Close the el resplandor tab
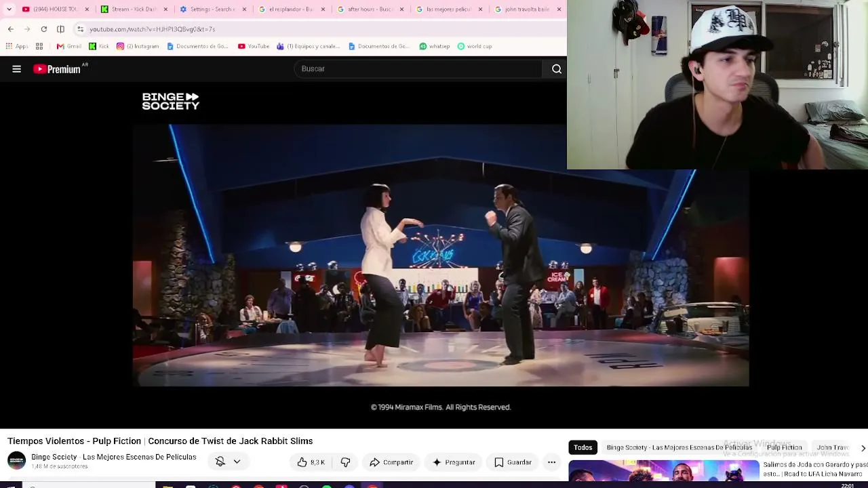Screen dimensions: 868x488 click(323, 9)
